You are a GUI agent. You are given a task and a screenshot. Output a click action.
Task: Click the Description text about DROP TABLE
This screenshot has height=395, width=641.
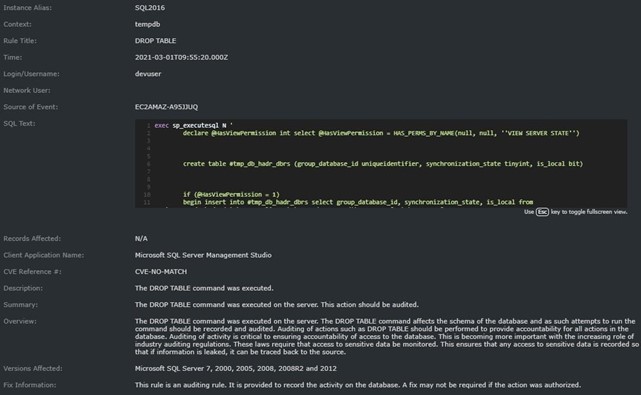click(204, 288)
